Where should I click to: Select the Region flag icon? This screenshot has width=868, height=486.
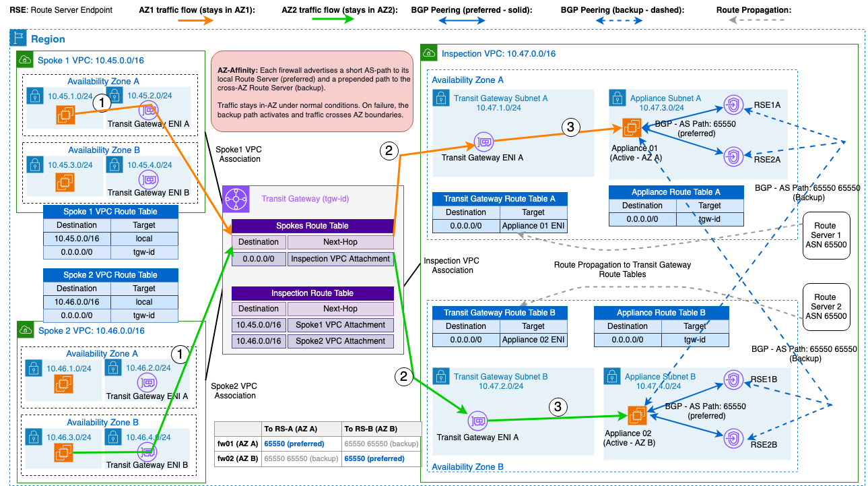[18, 39]
